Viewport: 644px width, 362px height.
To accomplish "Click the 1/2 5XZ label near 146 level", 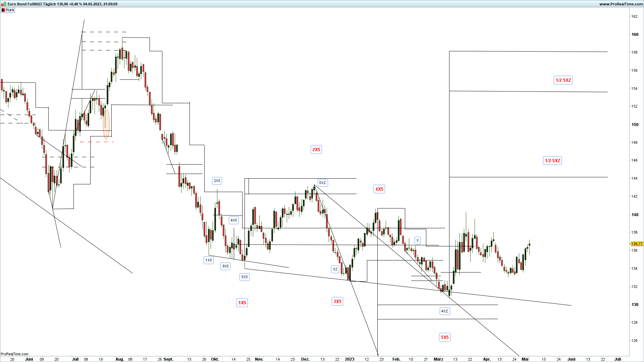I will (x=552, y=161).
